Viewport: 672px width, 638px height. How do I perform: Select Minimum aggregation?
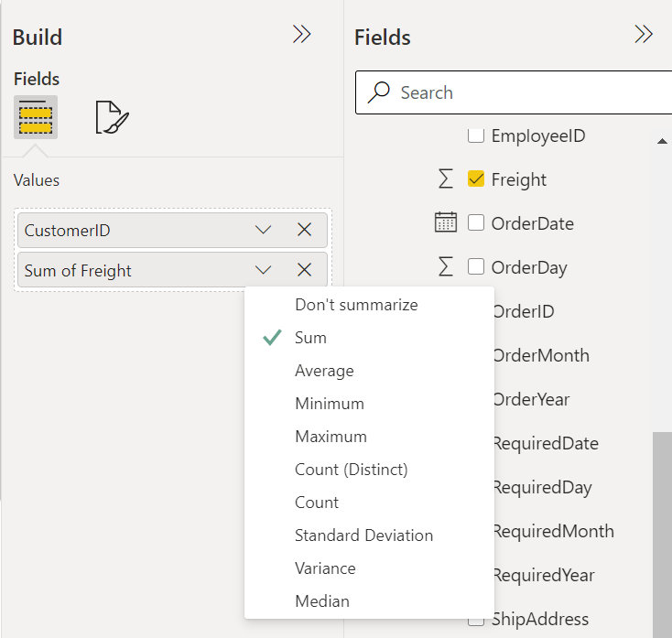[369, 404]
